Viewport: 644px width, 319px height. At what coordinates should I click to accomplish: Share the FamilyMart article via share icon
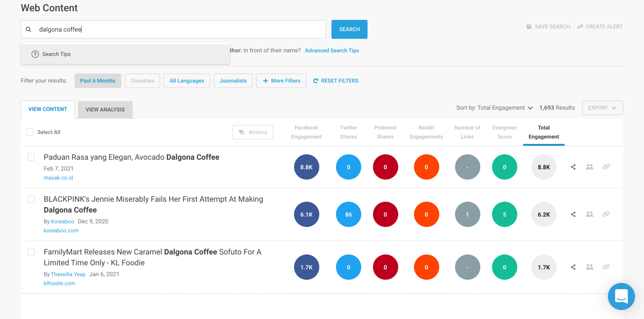point(573,267)
